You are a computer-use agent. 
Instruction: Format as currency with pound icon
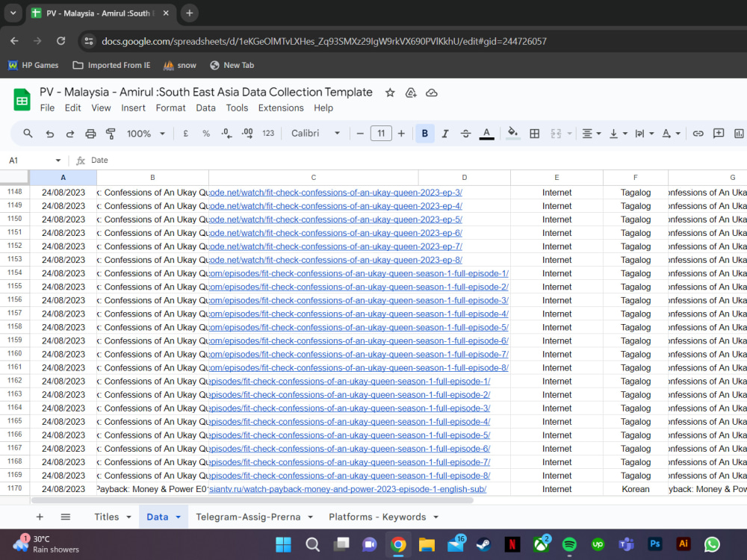pyautogui.click(x=186, y=134)
